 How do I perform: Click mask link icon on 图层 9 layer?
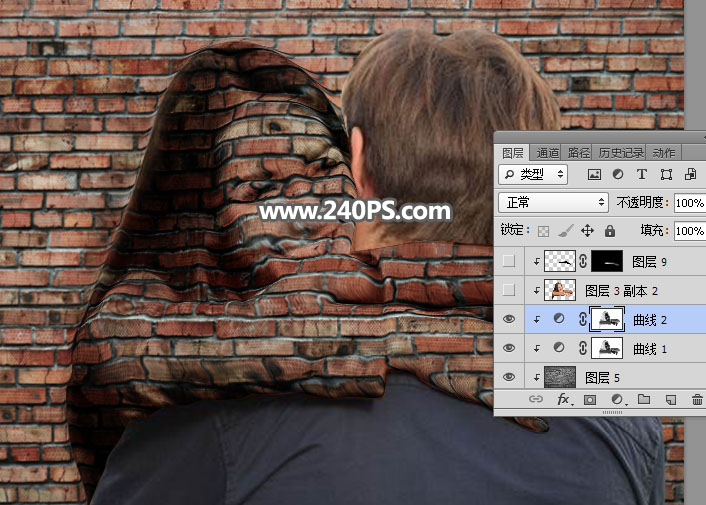[x=583, y=262]
